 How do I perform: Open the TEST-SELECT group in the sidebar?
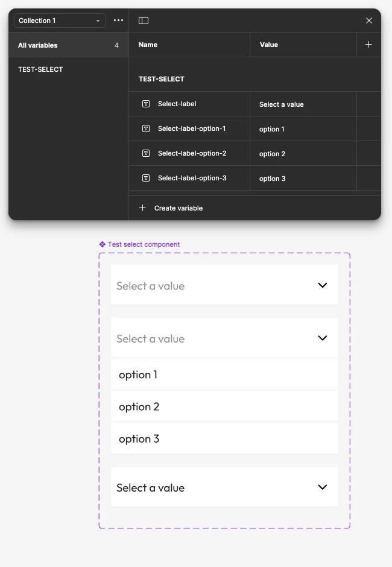pyautogui.click(x=40, y=69)
